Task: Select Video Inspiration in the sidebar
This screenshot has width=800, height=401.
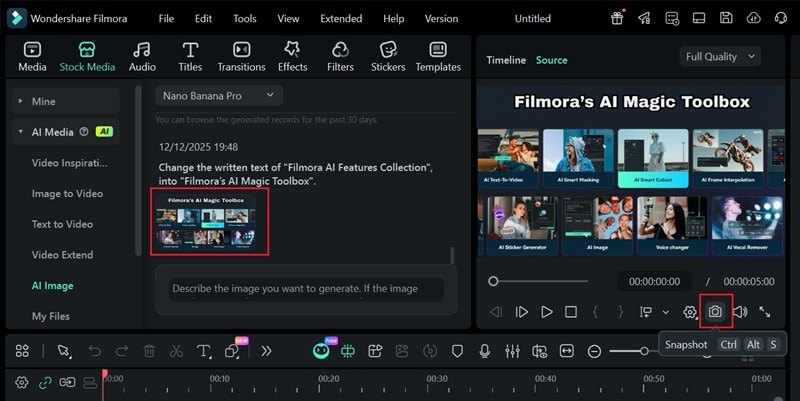Action: click(x=70, y=163)
